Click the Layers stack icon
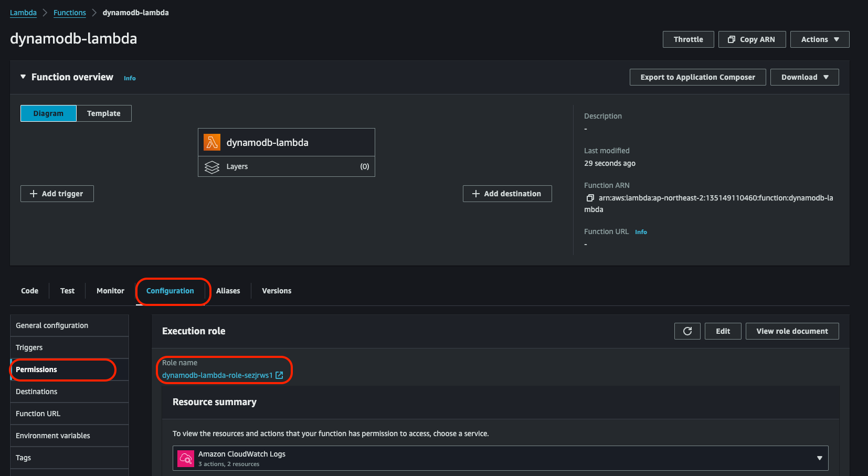The image size is (868, 476). 212,167
